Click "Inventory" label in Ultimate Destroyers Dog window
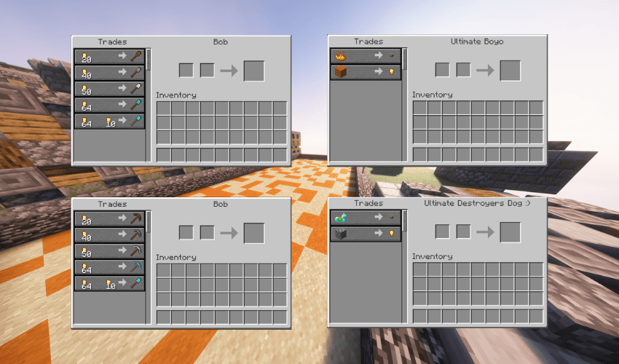This screenshot has height=364, width=619. pos(433,256)
